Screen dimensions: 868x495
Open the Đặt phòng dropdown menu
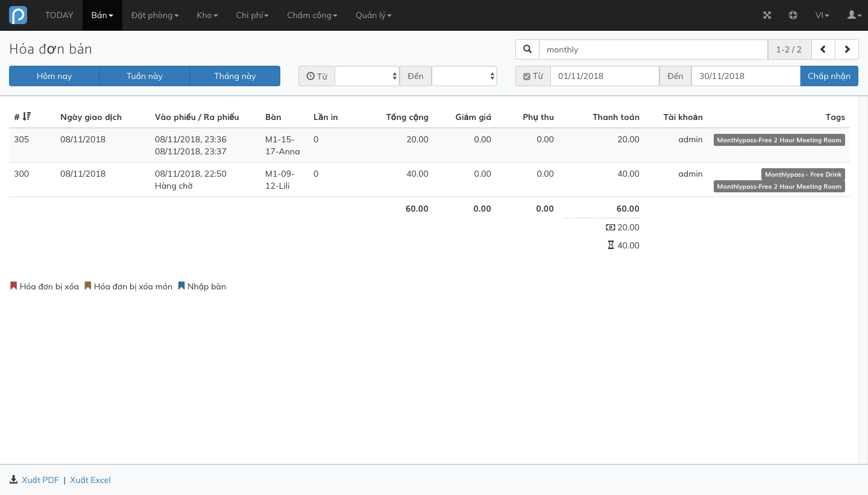coord(155,15)
